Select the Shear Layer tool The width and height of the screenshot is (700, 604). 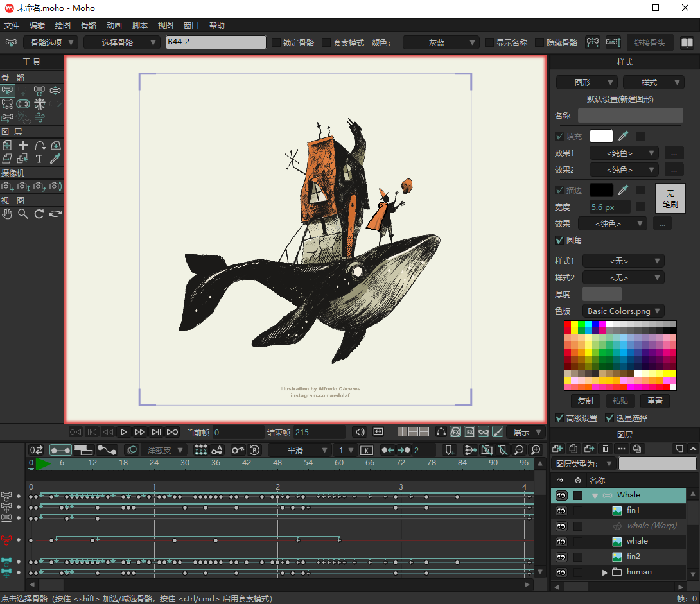[x=8, y=159]
